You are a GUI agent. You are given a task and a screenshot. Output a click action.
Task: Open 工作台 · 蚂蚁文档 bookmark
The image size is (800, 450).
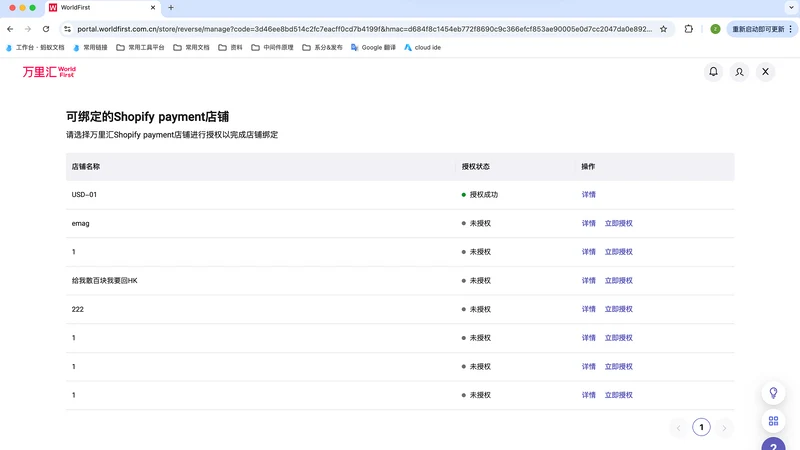35,47
